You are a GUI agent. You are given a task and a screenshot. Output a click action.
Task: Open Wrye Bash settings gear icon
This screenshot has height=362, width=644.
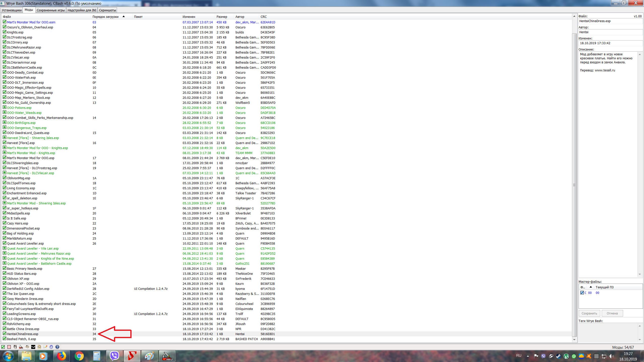(51, 347)
